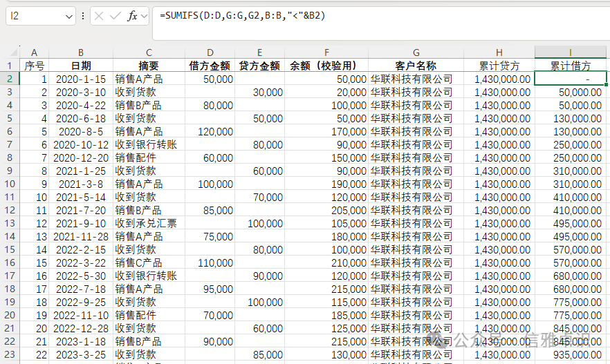Open the Name Box dropdown arrow
The image size is (610, 364).
(69, 17)
